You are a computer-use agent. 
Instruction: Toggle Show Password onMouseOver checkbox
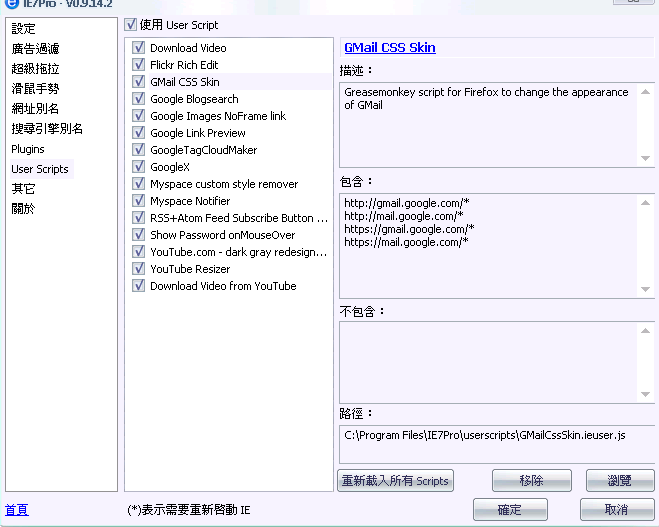pyautogui.click(x=138, y=235)
